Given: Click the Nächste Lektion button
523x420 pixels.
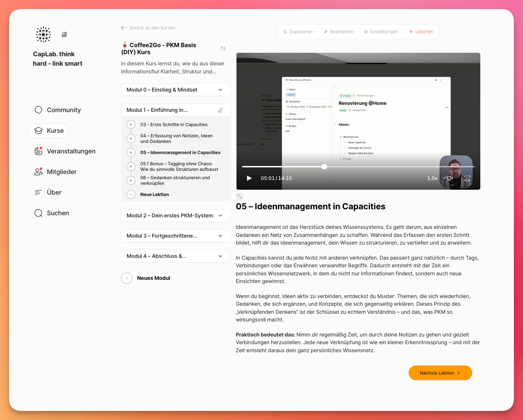Looking at the screenshot, I should (440, 373).
